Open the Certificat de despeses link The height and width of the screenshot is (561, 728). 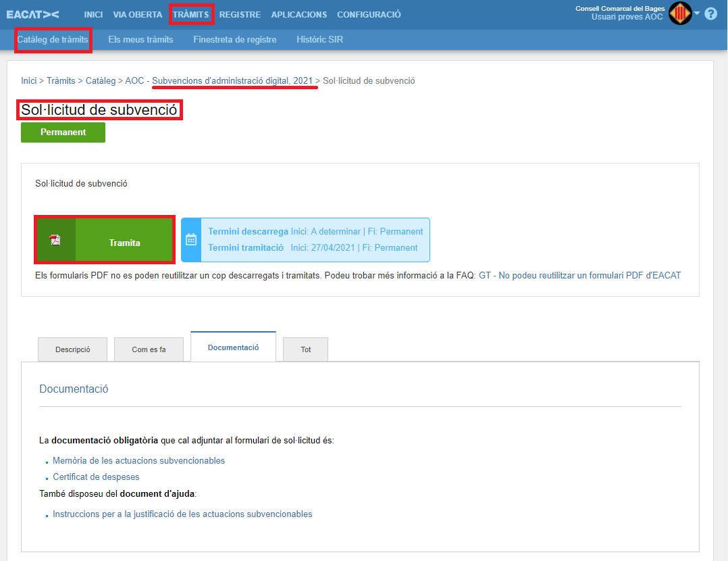coord(96,477)
